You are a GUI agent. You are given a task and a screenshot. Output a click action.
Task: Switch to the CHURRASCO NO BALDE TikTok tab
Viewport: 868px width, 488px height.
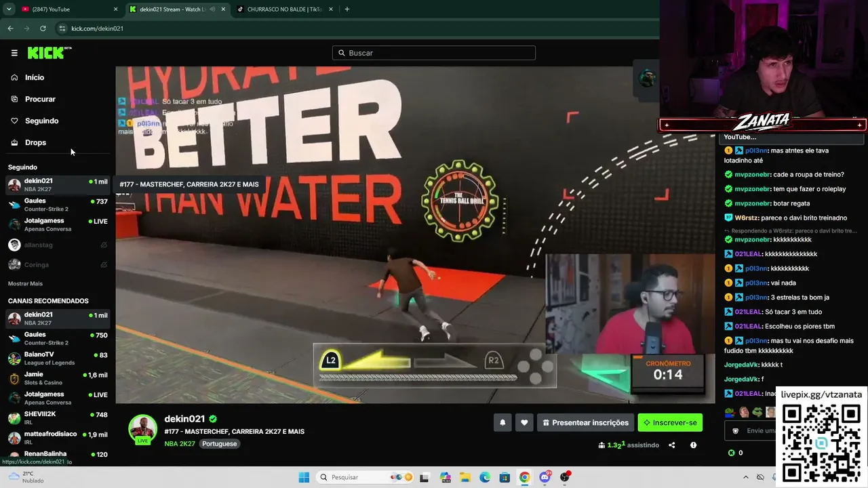284,9
